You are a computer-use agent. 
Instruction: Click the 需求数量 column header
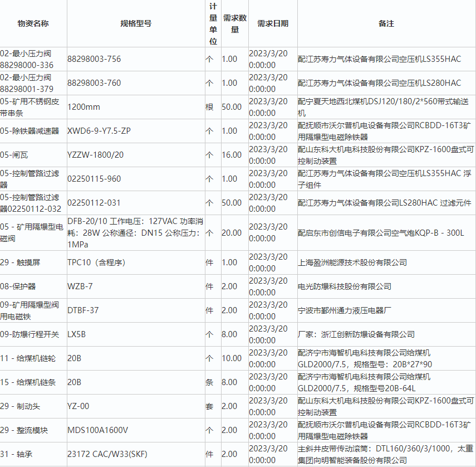pos(235,23)
